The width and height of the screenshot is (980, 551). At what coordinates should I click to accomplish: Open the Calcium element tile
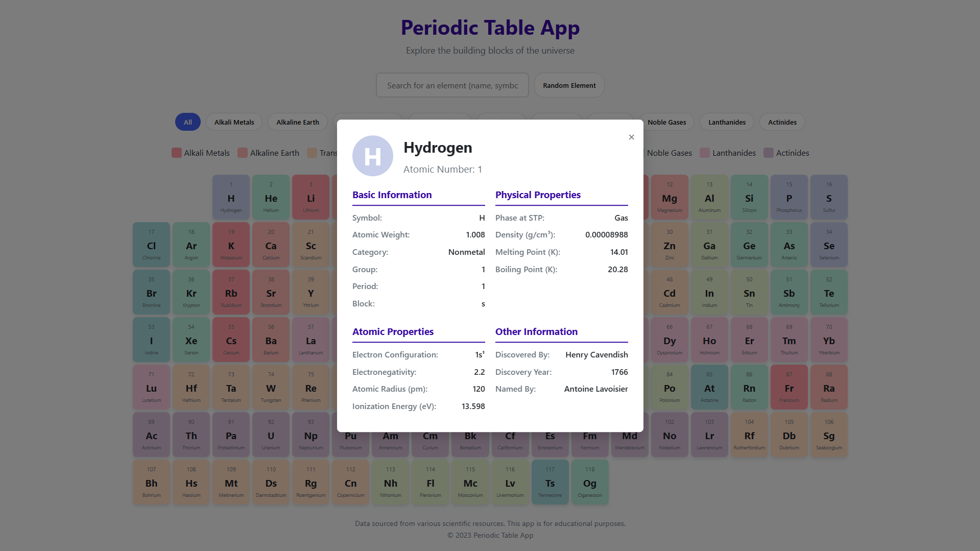(x=271, y=245)
